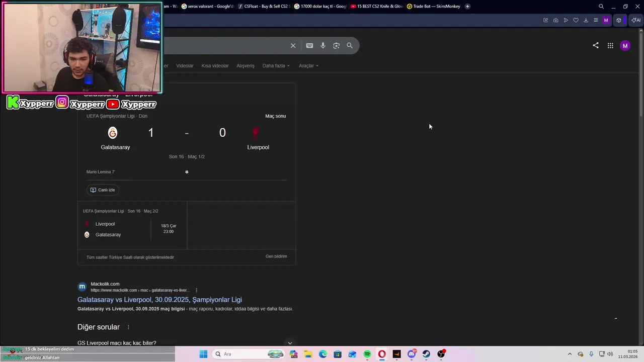
Task: Open Diğer sorular options menu
Action: point(128,327)
